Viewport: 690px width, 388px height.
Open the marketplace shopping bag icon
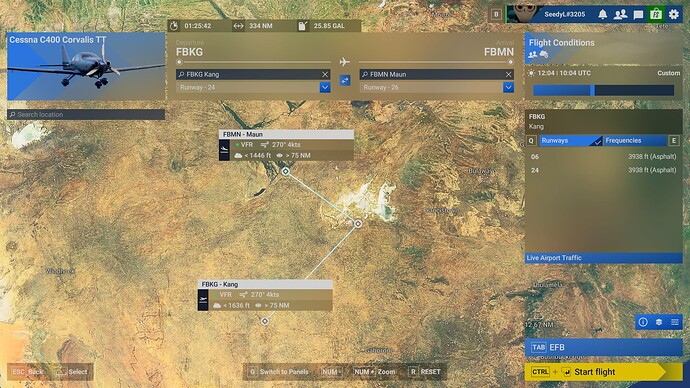coord(656,15)
